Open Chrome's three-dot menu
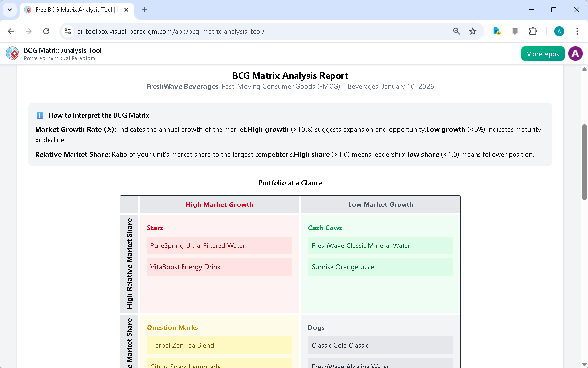The width and height of the screenshot is (588, 368). pos(577,31)
